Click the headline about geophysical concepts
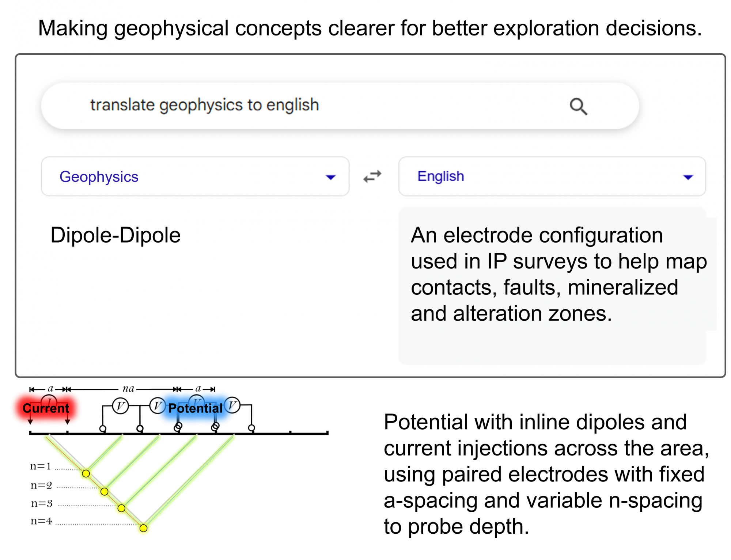The image size is (731, 560). [370, 28]
